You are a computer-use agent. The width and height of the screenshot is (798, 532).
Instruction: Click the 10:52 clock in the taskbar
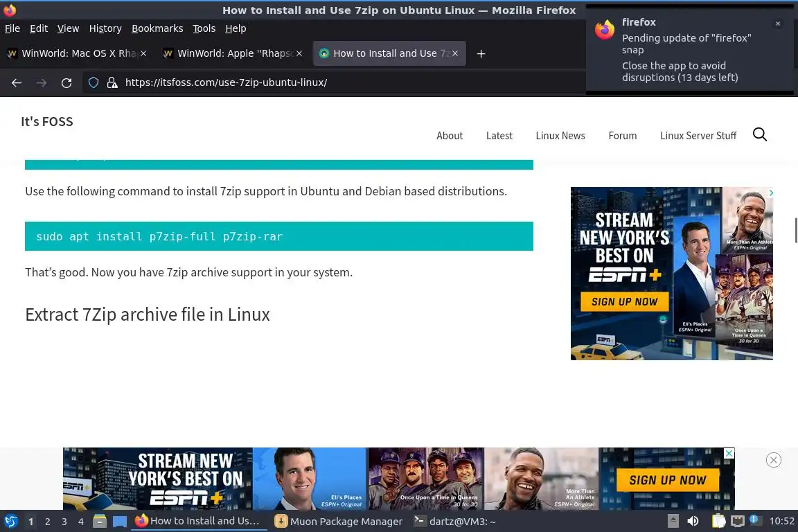point(781,521)
